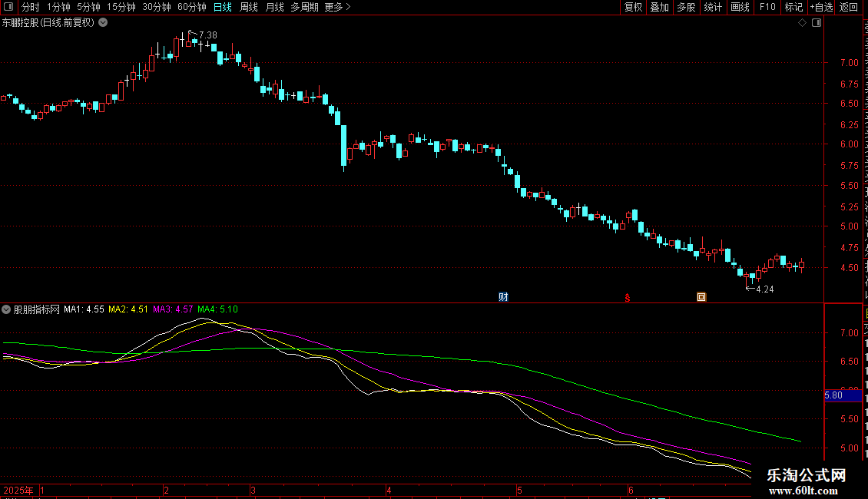Viewport: 868px width, 499px height.
Task: Click the 7.38 high price label
Action: point(208,35)
